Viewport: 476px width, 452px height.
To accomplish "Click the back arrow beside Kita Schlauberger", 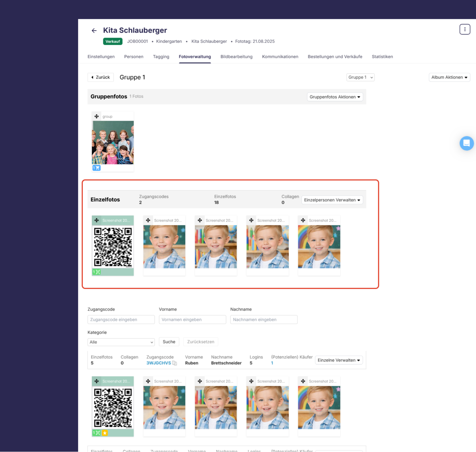I will point(94,31).
